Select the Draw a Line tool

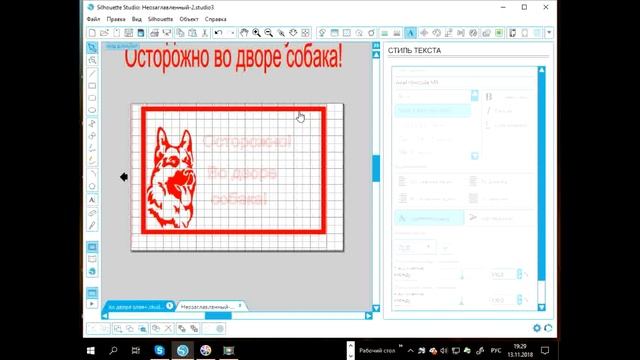click(92, 73)
